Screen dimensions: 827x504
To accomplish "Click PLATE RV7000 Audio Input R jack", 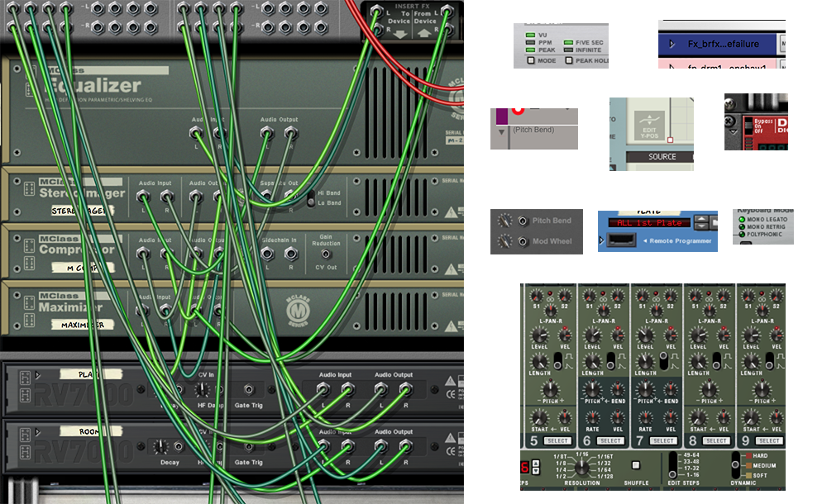I will click(x=347, y=390).
